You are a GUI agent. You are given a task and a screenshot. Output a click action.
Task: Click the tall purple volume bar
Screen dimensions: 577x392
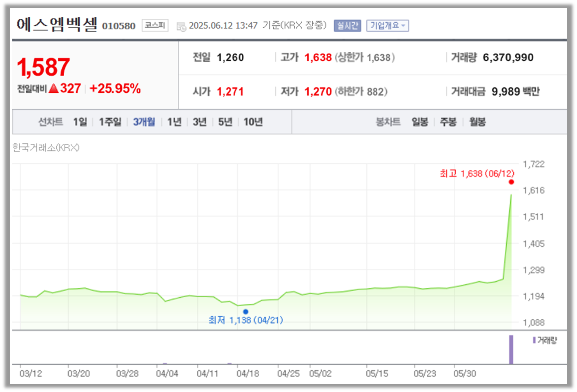[511, 350]
